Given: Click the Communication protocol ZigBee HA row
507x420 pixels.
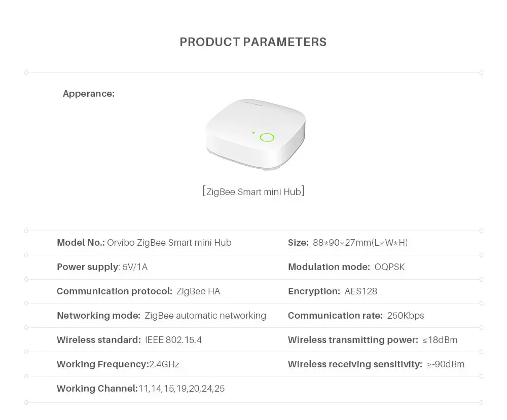Looking at the screenshot, I should (x=138, y=291).
